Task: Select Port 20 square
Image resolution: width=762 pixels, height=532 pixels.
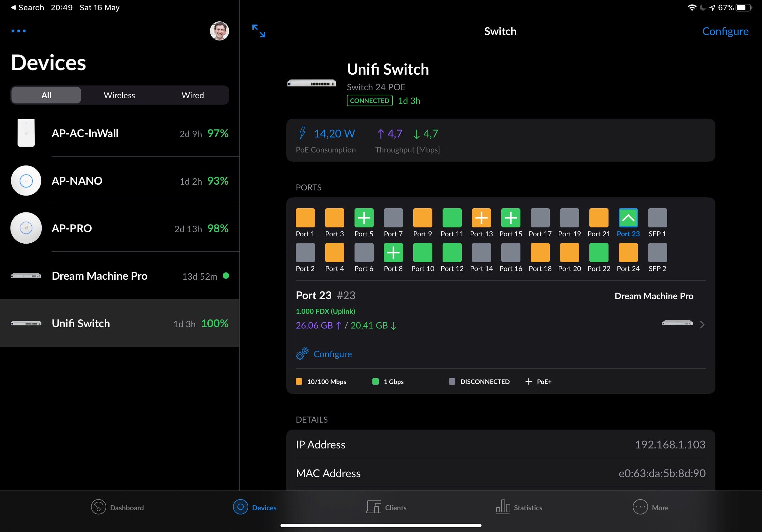Action: point(570,253)
